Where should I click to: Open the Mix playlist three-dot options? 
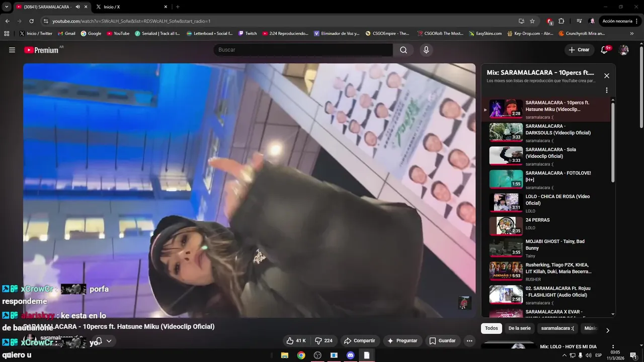point(607,90)
